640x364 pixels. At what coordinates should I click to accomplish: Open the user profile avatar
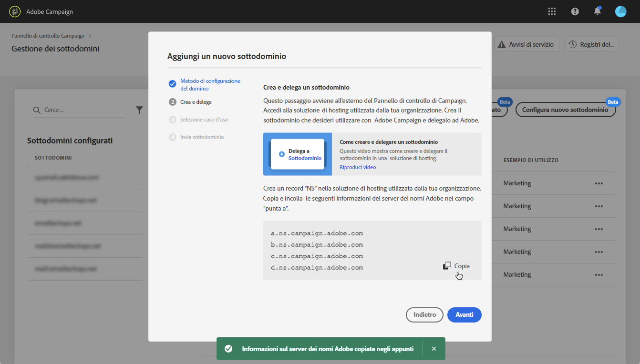click(621, 11)
